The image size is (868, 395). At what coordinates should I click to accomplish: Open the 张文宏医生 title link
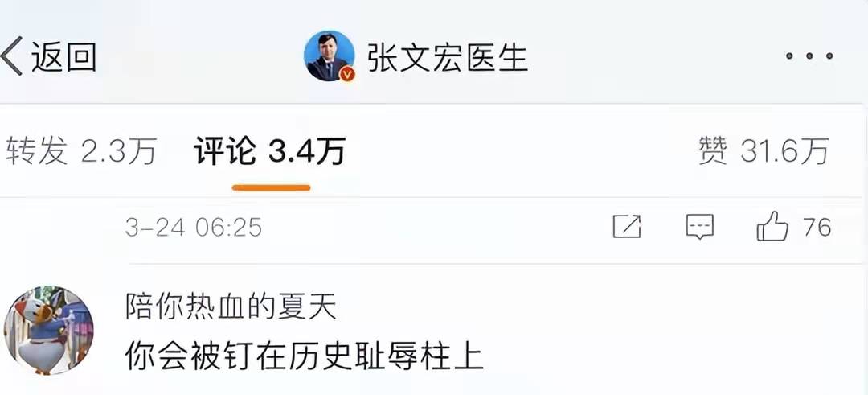point(448,56)
